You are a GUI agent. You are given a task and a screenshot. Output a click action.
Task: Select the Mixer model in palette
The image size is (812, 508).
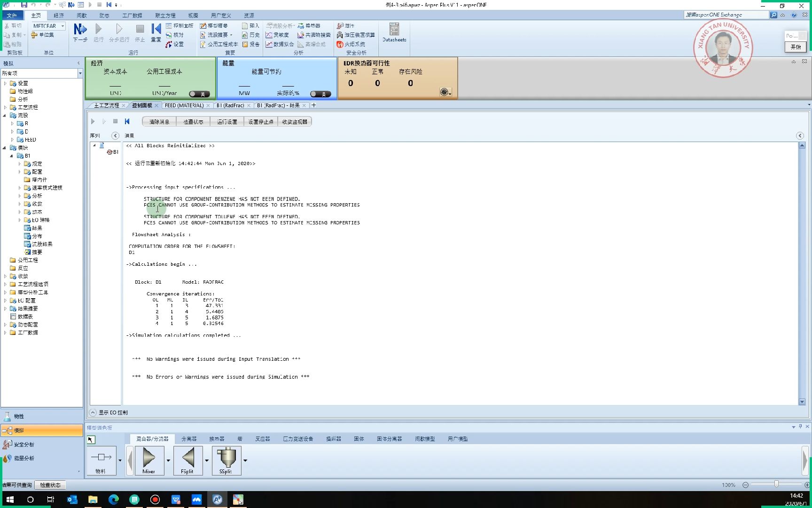pos(149,460)
